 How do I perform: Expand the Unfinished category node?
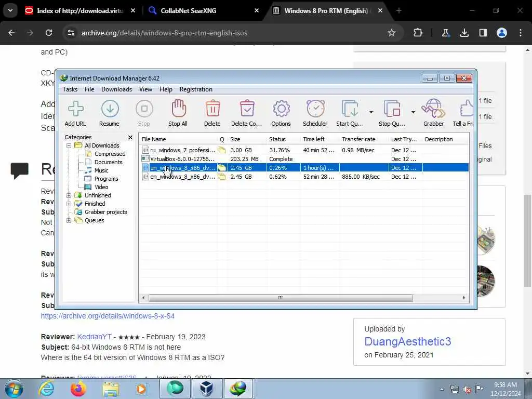(x=69, y=195)
